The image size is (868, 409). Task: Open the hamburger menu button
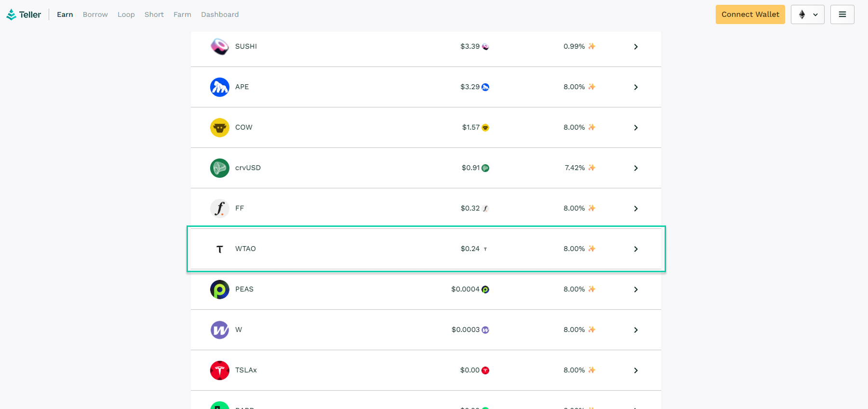coord(842,14)
